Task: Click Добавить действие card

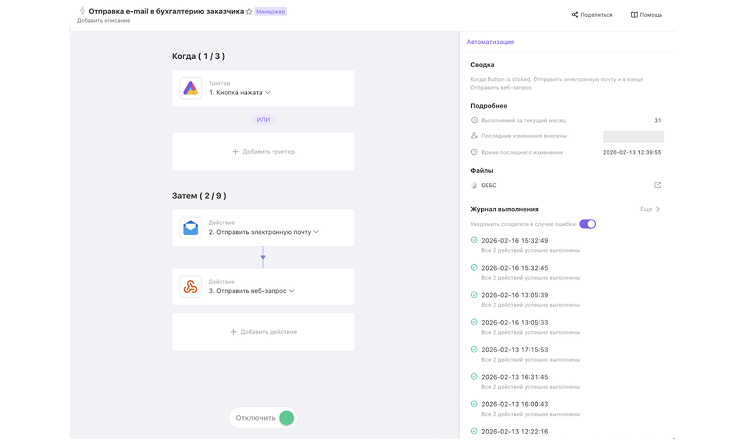Action: [263, 332]
